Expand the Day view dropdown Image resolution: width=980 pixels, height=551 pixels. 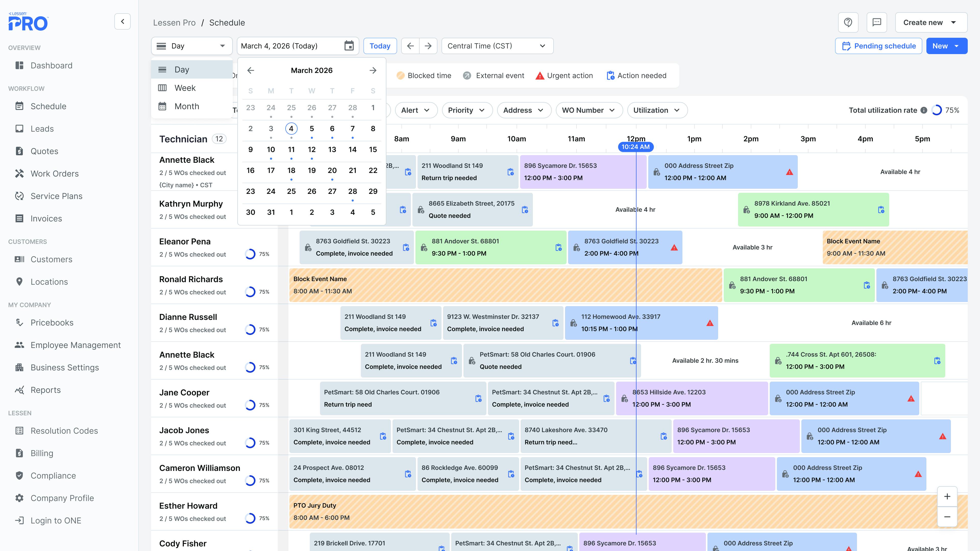point(192,46)
